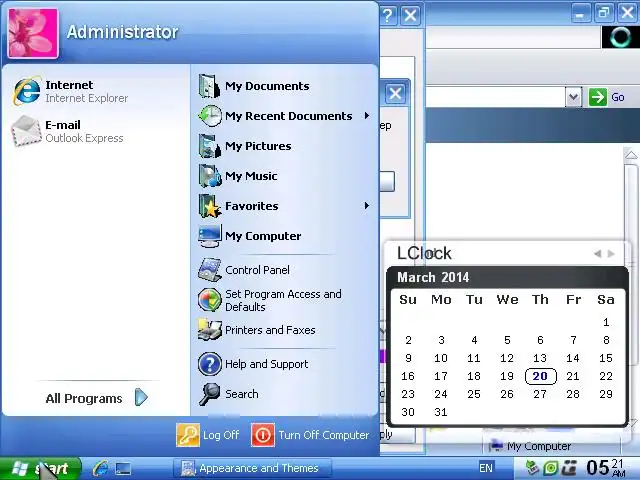Click the LClock title text
Viewport: 640px width, 480px height.
(x=424, y=253)
